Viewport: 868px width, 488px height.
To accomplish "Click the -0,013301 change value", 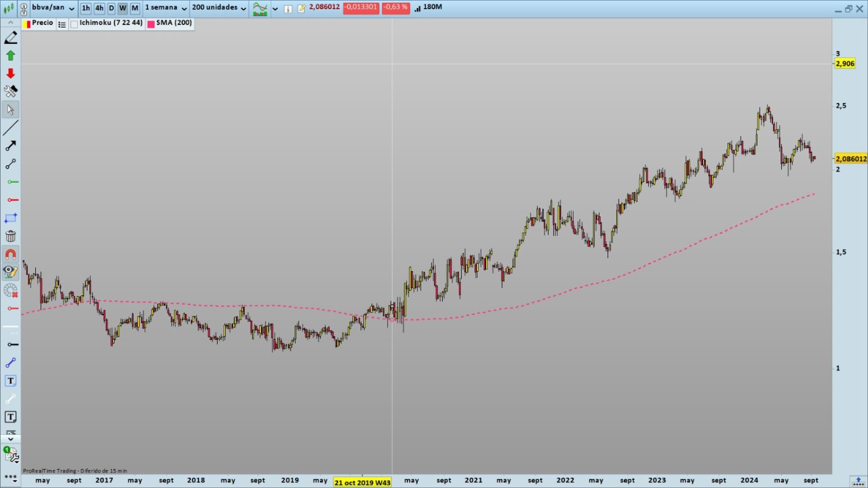I will point(361,8).
